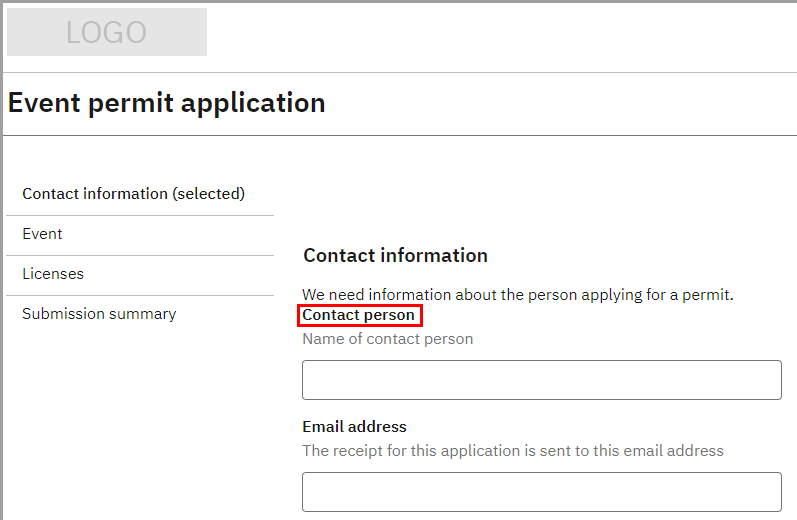This screenshot has width=797, height=520.
Task: Click into the Email address field
Action: tap(541, 492)
